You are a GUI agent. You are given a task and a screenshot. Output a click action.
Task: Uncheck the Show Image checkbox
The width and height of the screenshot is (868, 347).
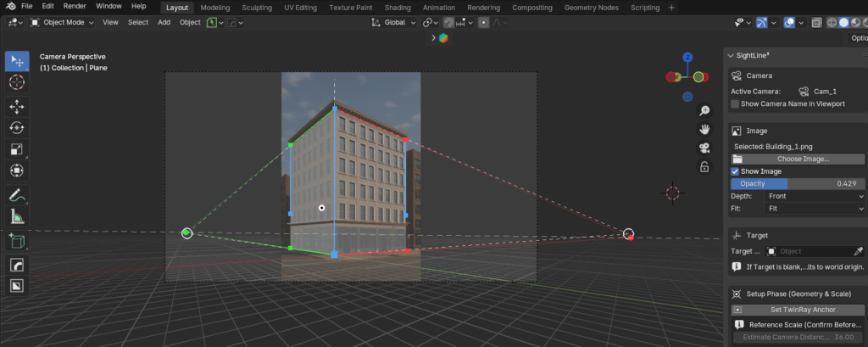click(735, 171)
